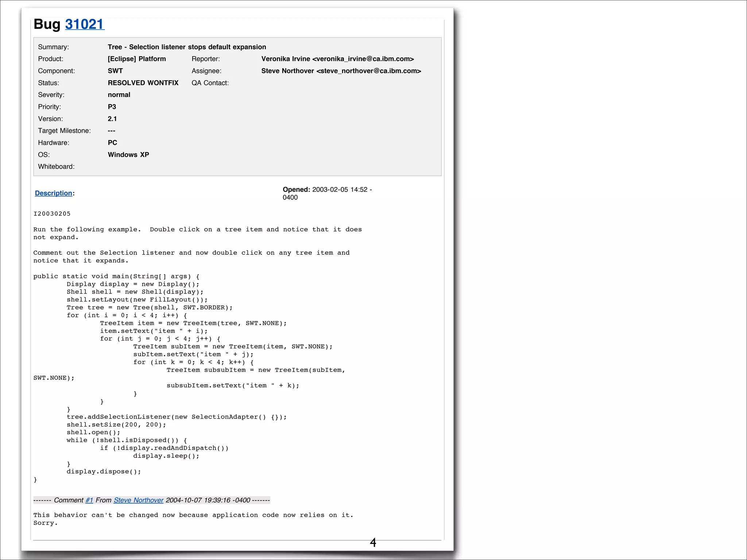The image size is (747, 560).
Task: Click the public static void main line
Action: pos(116,276)
